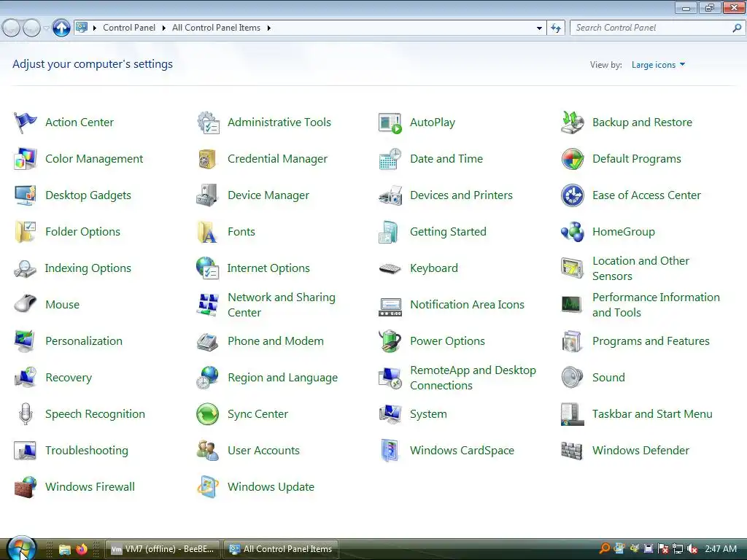Click the blue Up arrow button
This screenshot has height=560, width=747.
click(x=61, y=28)
